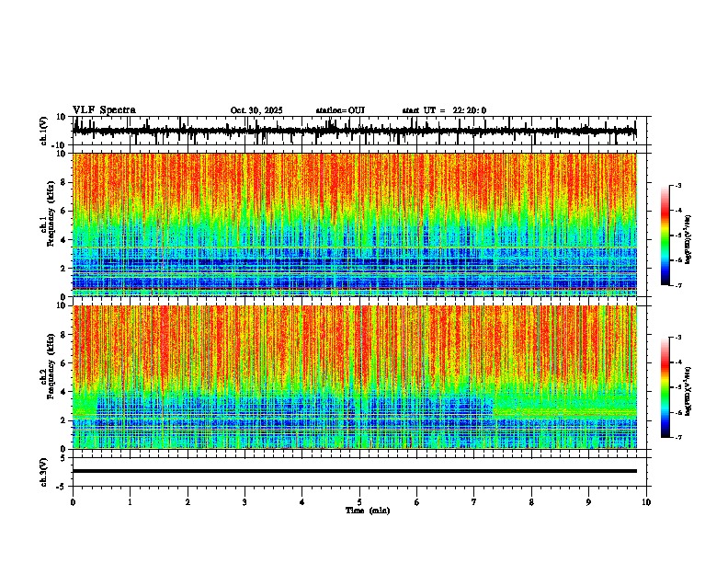Click ch.1 frequency axis tick "6"
Image resolution: width=728 pixels, height=563 pixels.
pyautogui.click(x=63, y=211)
